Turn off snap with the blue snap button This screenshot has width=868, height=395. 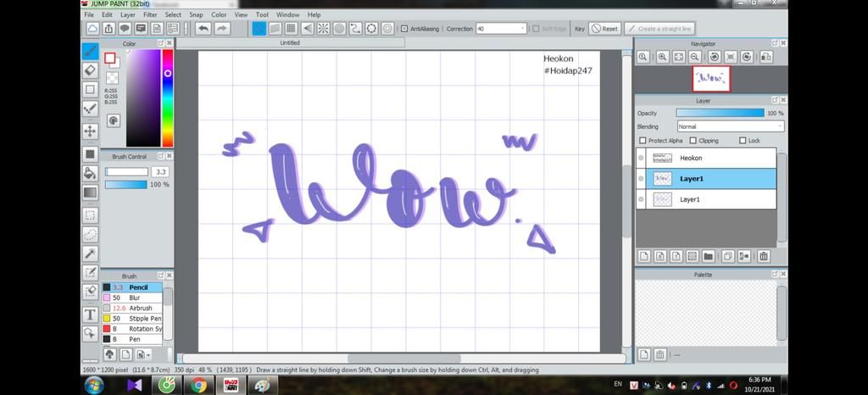click(x=259, y=28)
